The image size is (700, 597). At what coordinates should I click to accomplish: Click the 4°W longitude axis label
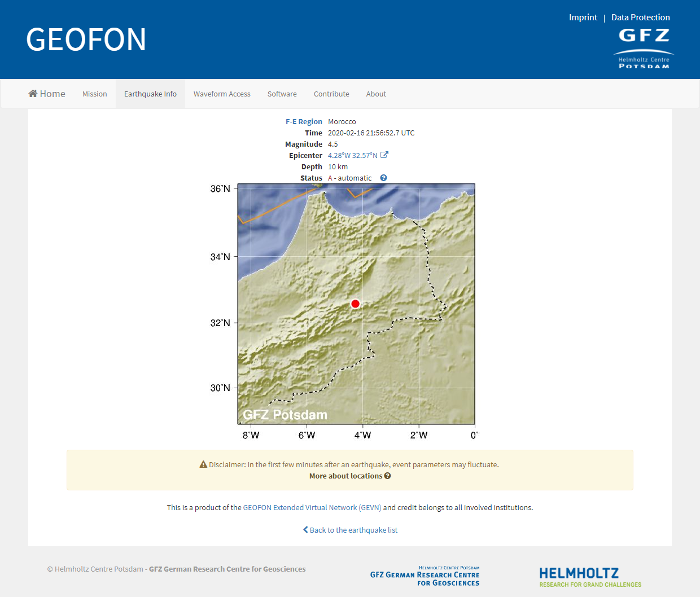click(x=363, y=435)
